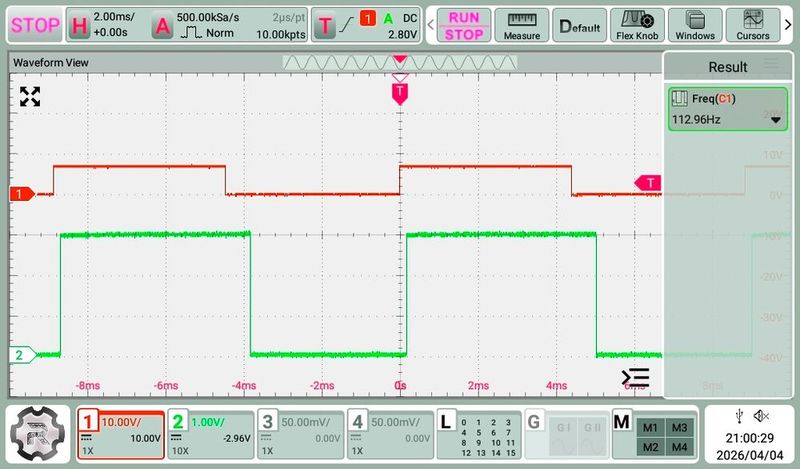This screenshot has width=800, height=469.
Task: Select generator GI output
Action: tap(563, 438)
